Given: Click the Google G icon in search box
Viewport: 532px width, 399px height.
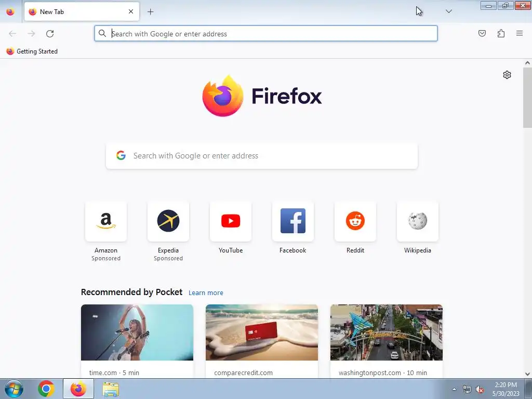Looking at the screenshot, I should tap(121, 155).
